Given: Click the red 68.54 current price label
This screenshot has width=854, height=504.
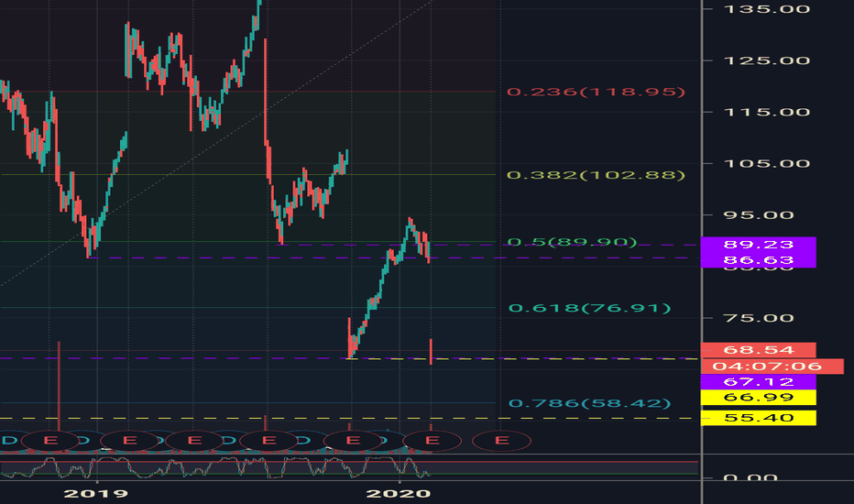Looking at the screenshot, I should pyautogui.click(x=758, y=350).
